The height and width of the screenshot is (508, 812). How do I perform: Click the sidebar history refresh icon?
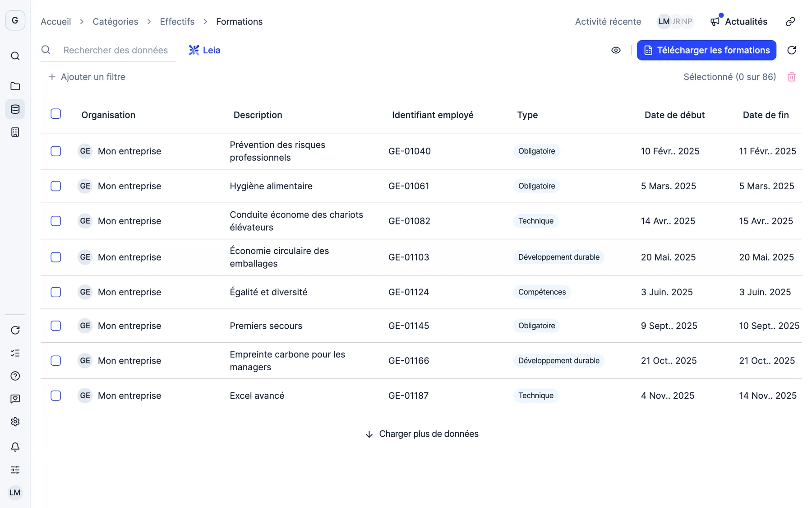[15, 330]
